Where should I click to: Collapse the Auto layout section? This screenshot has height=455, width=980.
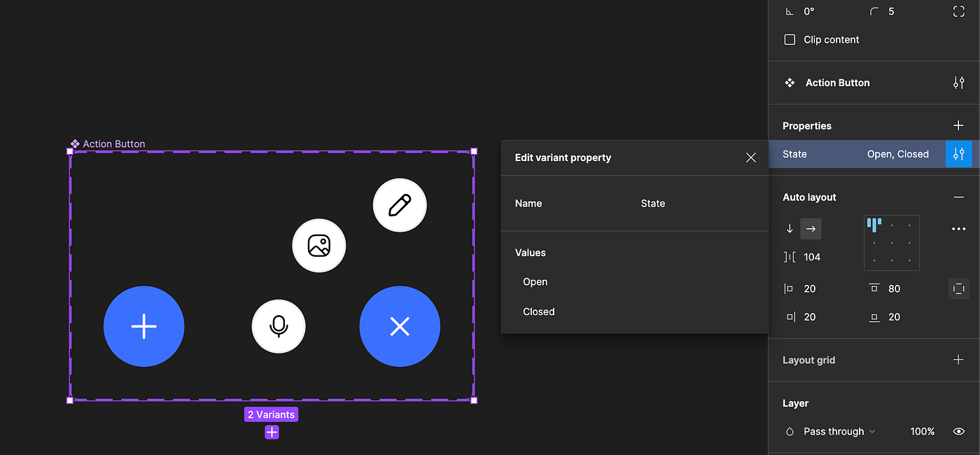(x=958, y=197)
